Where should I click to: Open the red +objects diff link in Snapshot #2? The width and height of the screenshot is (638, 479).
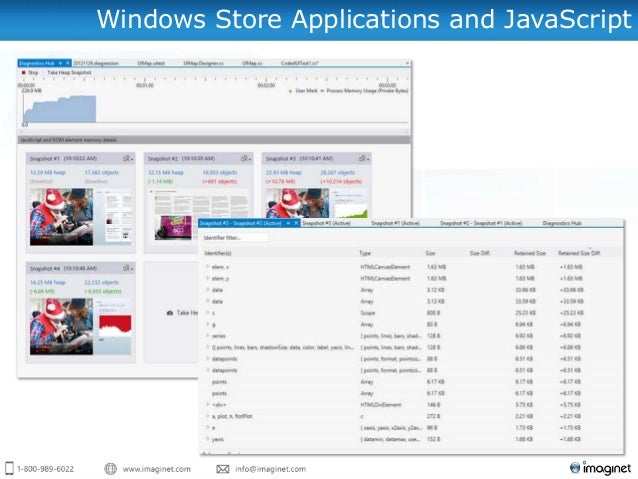coord(220,181)
